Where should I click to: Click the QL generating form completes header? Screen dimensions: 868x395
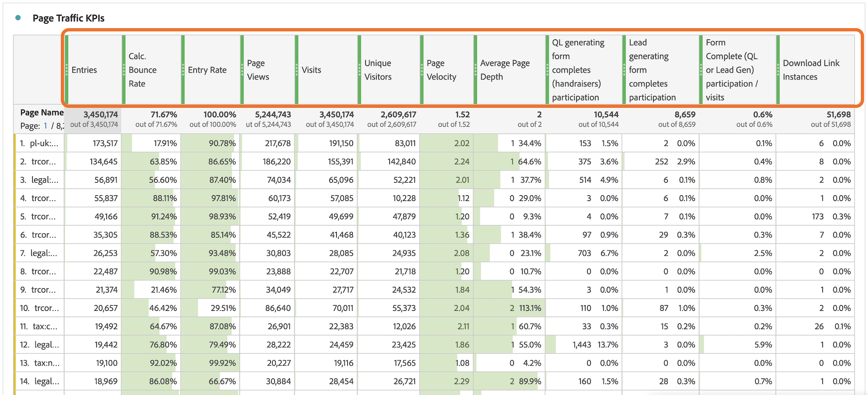tap(578, 70)
